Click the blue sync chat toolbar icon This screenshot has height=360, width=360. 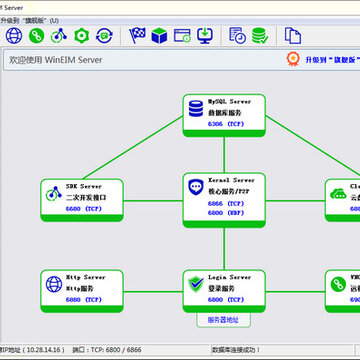[104, 36]
